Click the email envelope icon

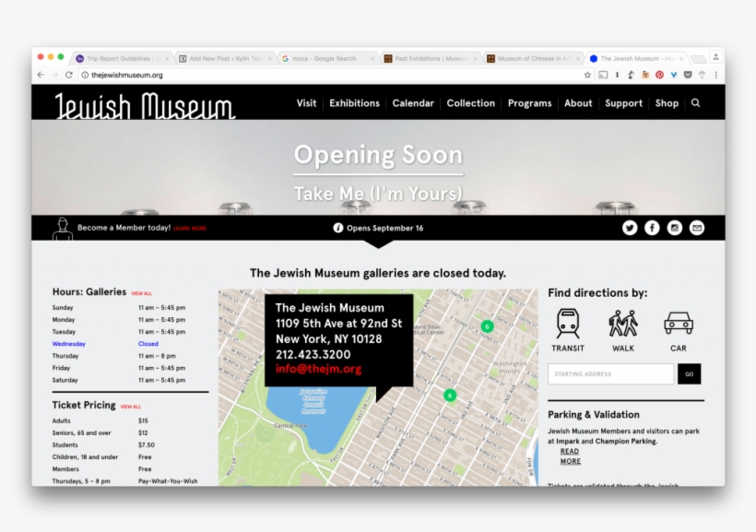coord(697,228)
